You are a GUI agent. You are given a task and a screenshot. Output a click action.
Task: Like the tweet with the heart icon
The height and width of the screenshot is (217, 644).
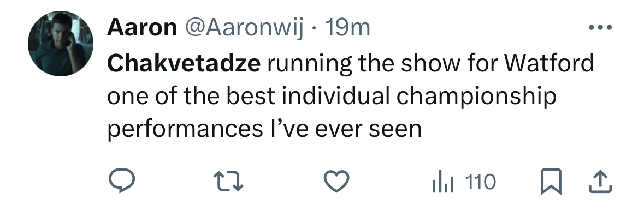pos(336,181)
